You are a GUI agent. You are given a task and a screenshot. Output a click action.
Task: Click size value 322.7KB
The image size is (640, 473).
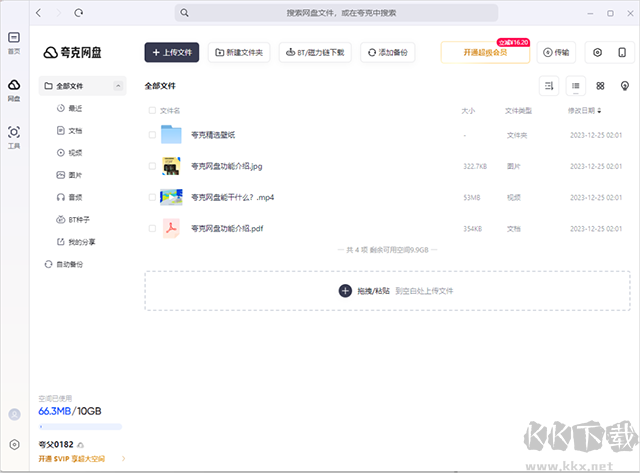tap(475, 166)
